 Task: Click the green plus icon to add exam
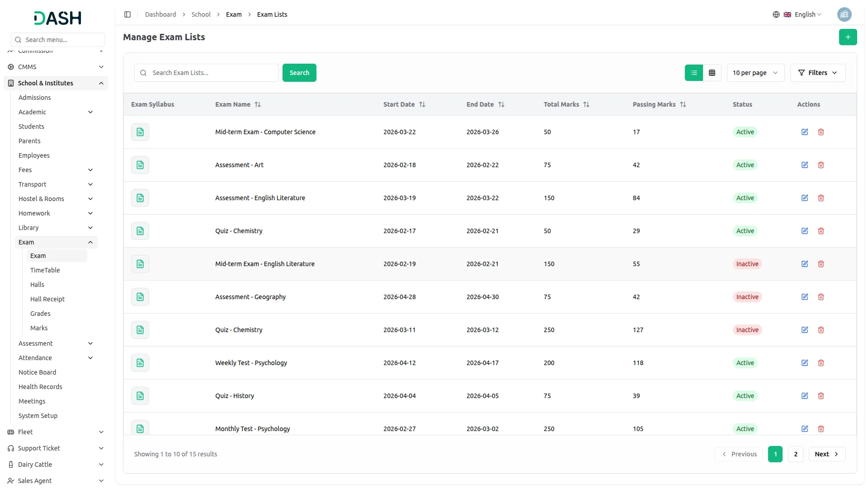848,37
